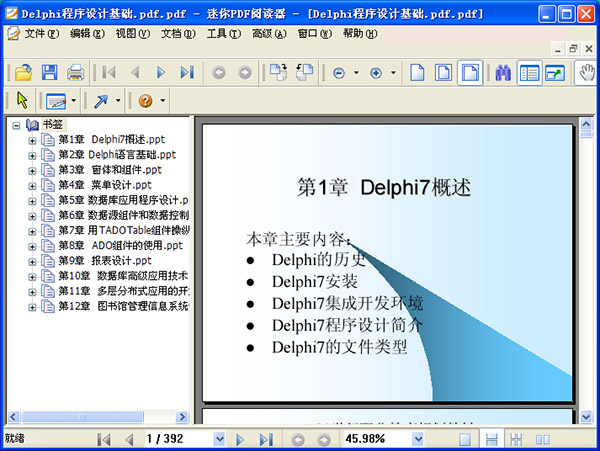This screenshot has height=451, width=600.
Task: Open the zoom percentage dropdown
Action: (x=418, y=439)
